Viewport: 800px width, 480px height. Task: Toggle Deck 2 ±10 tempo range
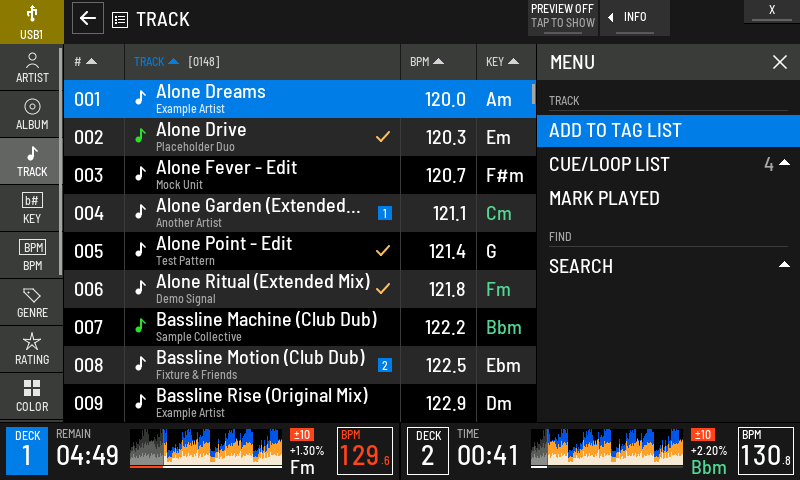[703, 435]
